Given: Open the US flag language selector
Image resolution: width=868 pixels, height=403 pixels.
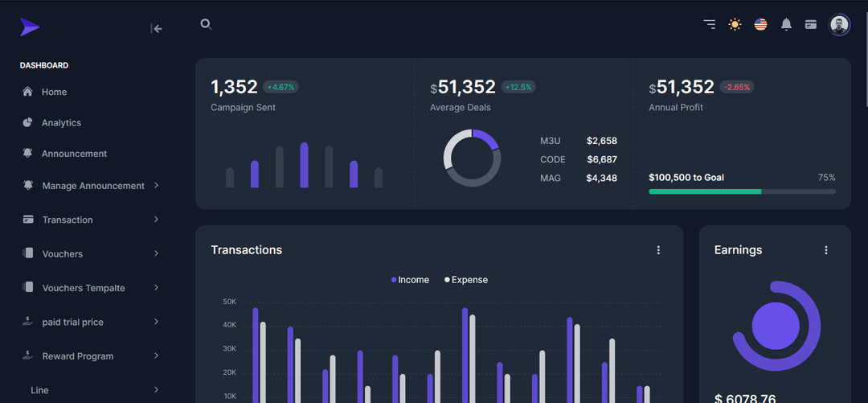Looking at the screenshot, I should pos(760,24).
